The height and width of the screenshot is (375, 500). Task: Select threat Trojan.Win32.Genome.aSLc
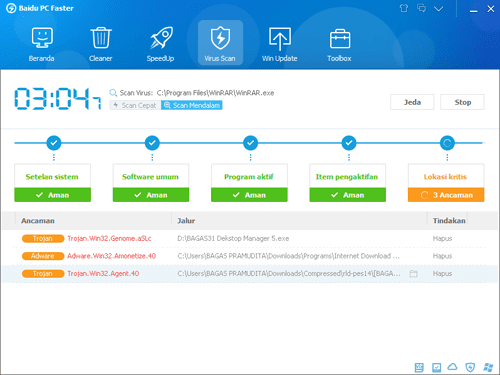(109, 239)
